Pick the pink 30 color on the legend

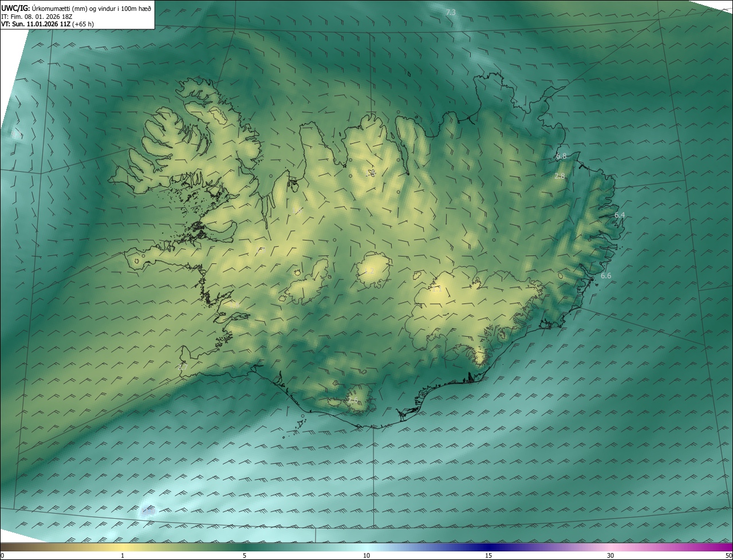(610, 547)
